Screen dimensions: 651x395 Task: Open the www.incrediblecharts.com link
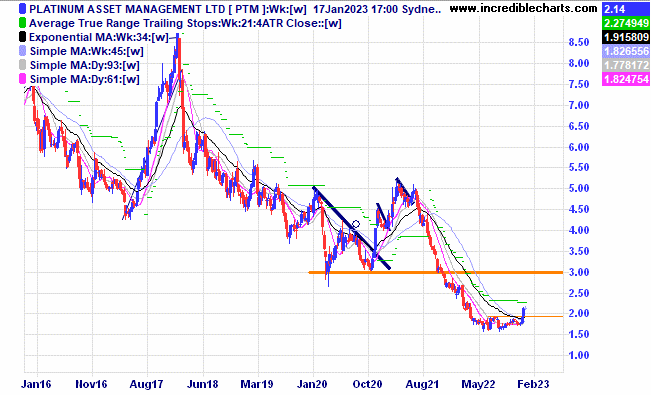tap(523, 8)
